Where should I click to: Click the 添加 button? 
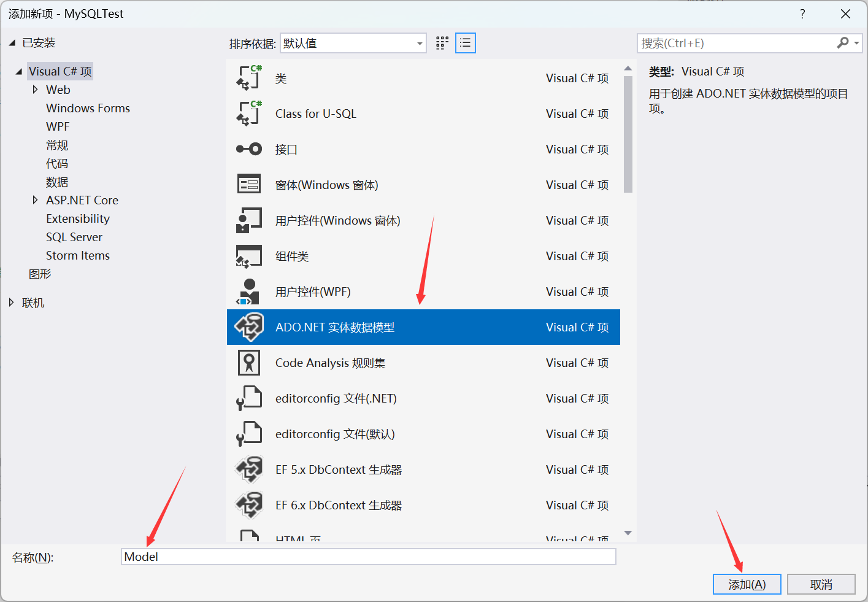747,584
